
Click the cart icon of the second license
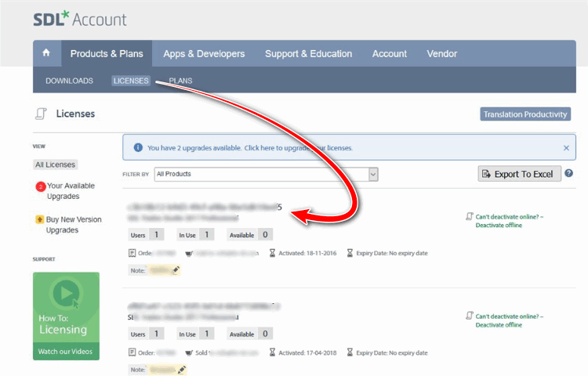point(189,352)
